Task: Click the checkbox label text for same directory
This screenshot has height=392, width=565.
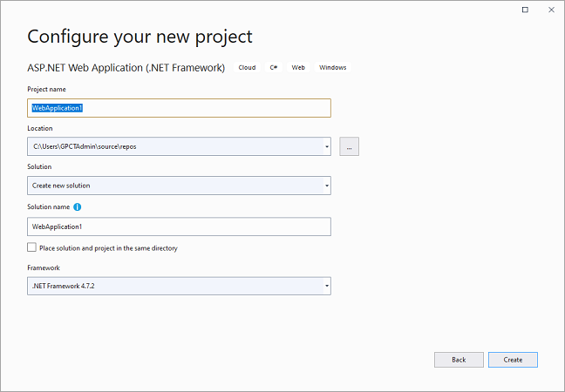Action: point(108,248)
